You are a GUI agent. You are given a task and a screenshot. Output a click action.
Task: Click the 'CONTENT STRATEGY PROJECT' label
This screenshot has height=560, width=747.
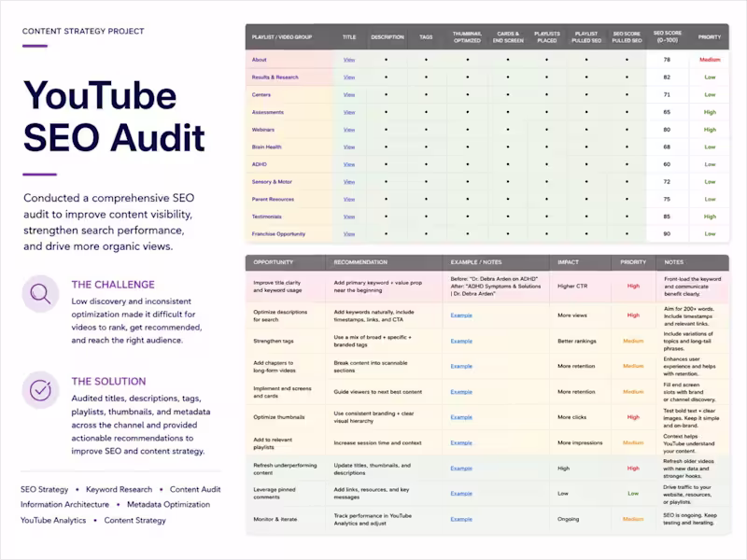tap(83, 32)
